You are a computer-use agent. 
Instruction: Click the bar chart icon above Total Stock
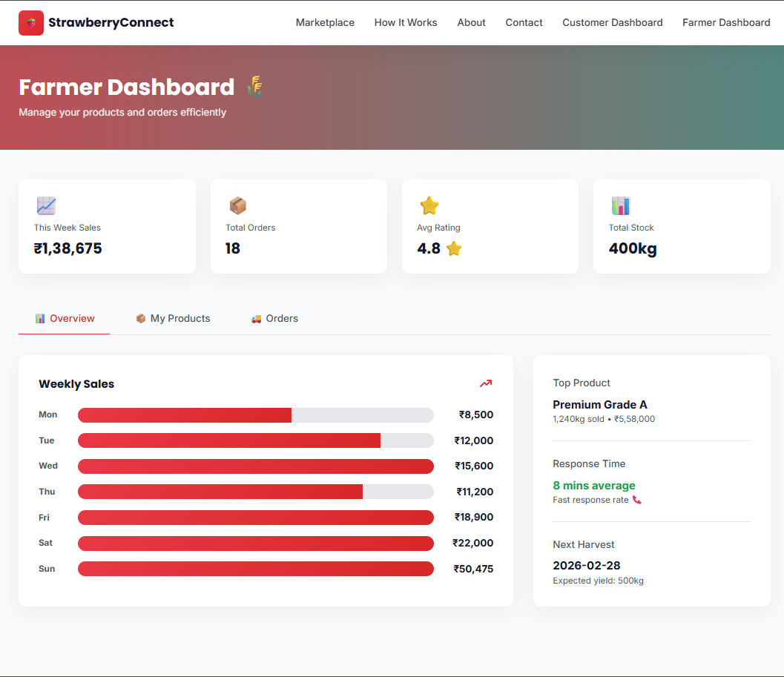click(620, 205)
